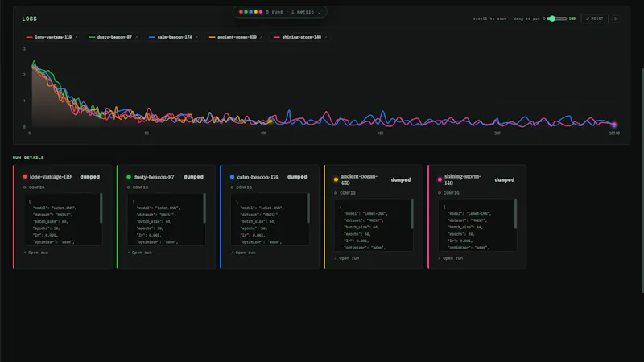Click scrollbar in shining-storm-148 config box
Image resolution: width=644 pixels, height=362 pixels.
coord(515,214)
